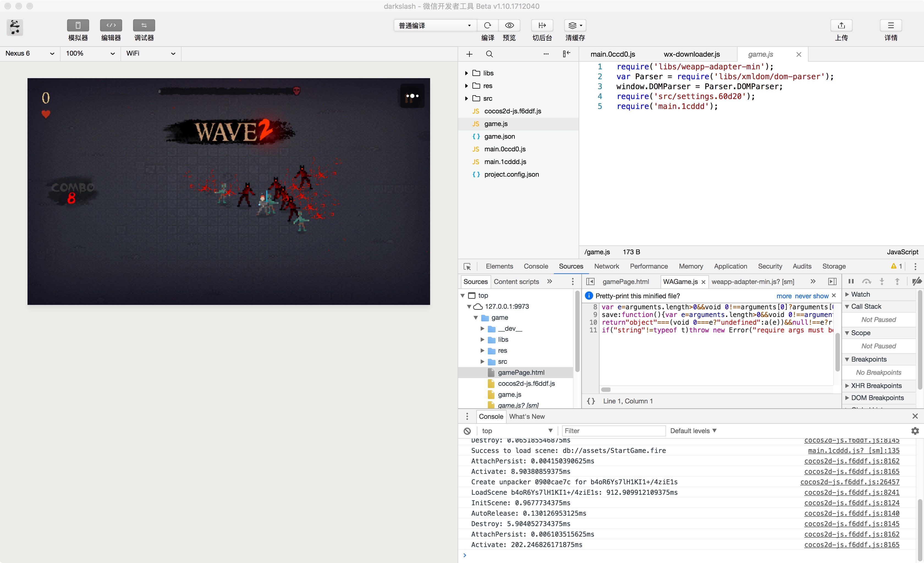Click the add file plus icon
This screenshot has width=924, height=563.
469,54
